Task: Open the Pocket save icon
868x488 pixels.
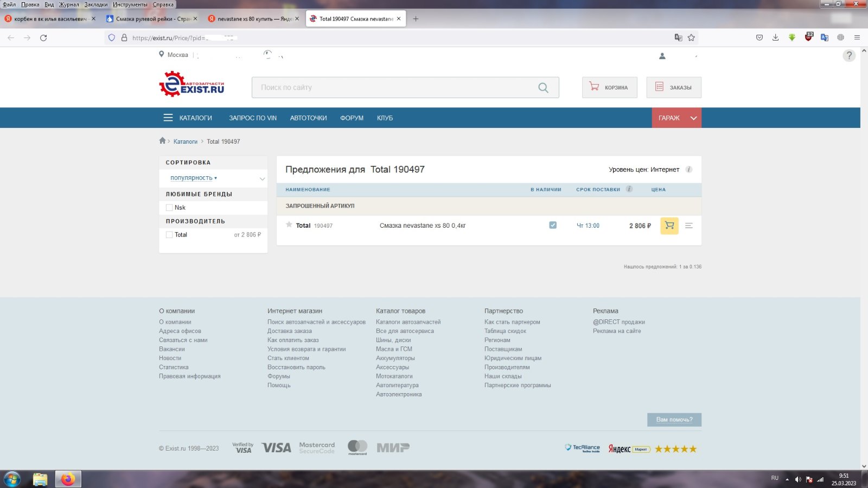Action: click(x=759, y=37)
